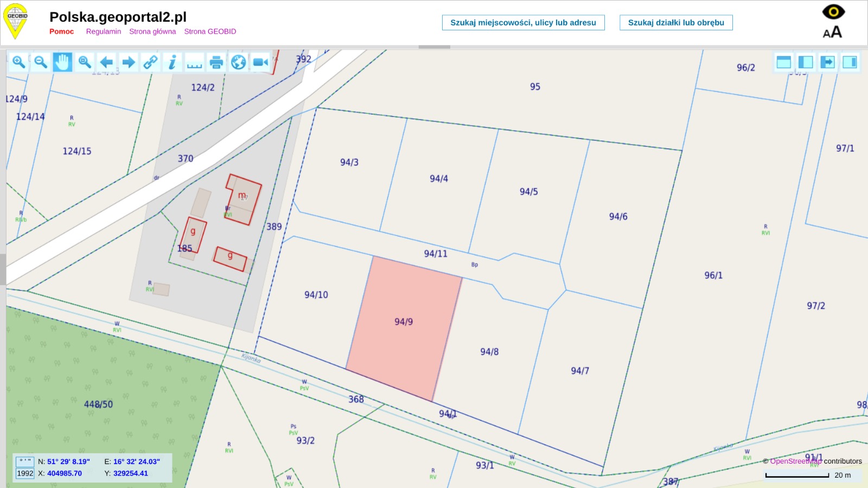Go back to previous map view arrow
868x488 pixels.
pyautogui.click(x=106, y=62)
